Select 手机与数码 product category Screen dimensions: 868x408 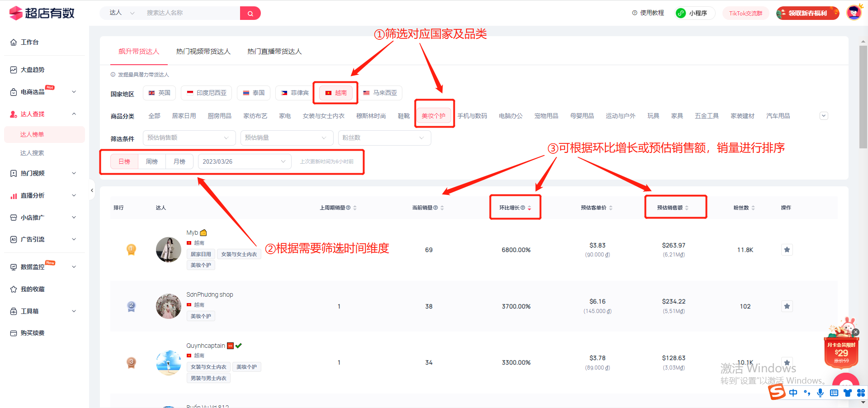pos(472,116)
